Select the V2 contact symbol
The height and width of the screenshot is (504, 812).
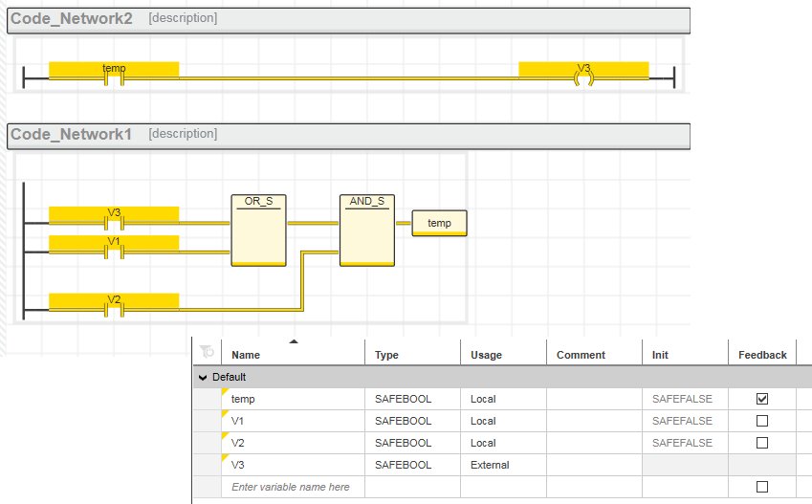pos(114,308)
